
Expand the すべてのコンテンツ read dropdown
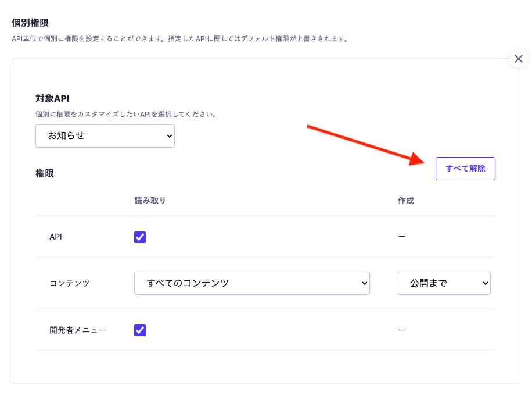pos(251,283)
